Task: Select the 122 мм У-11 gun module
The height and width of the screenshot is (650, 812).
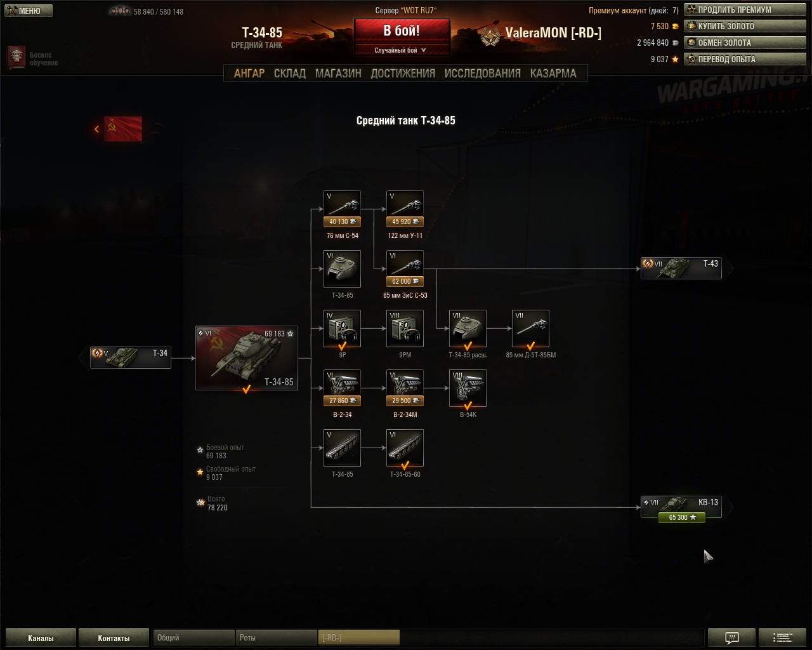Action: click(405, 209)
